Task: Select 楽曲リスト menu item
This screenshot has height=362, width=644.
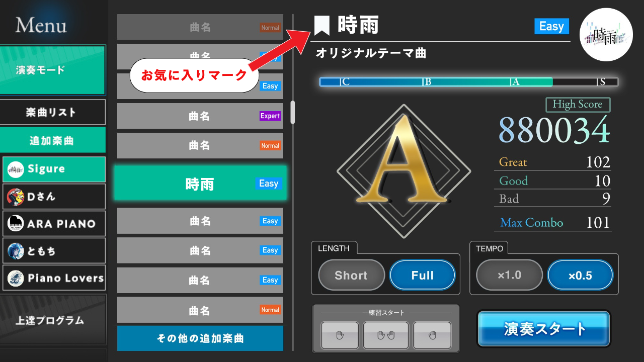Action: tap(53, 112)
